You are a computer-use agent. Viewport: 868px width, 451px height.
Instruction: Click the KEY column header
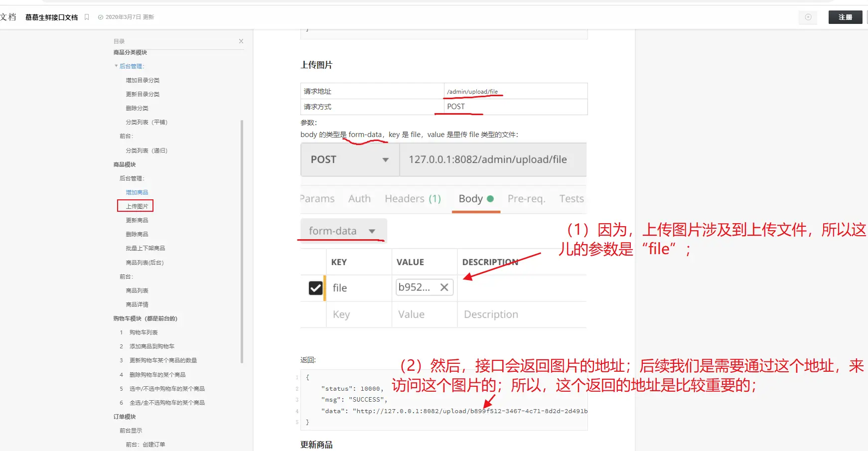click(x=339, y=262)
